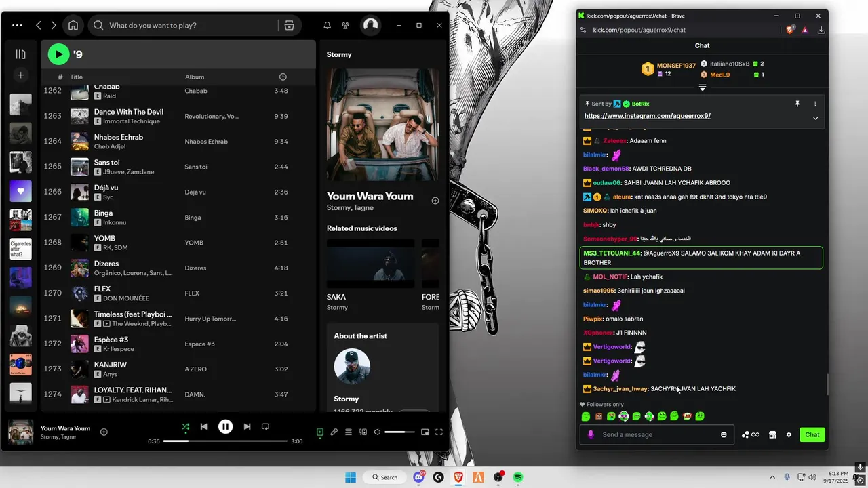This screenshot has height=488, width=868.
Task: Open Discord from Windows taskbar
Action: coord(419,477)
